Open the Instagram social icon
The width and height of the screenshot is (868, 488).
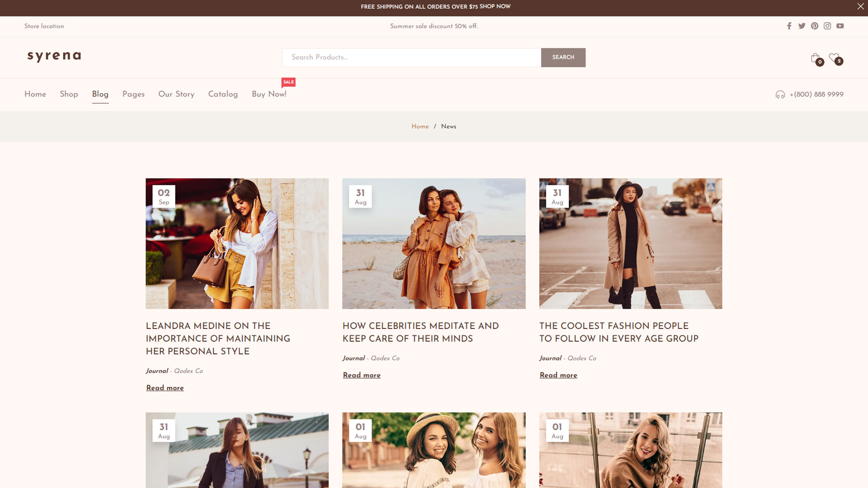(827, 26)
